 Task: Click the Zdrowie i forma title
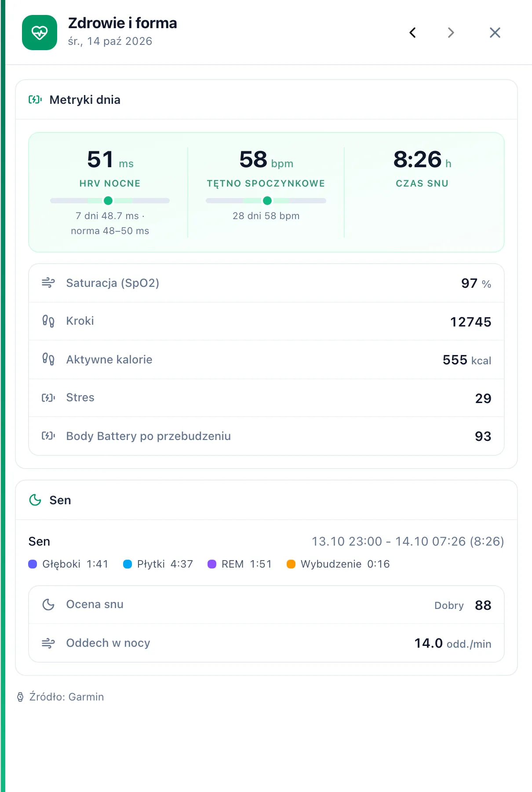click(x=123, y=23)
